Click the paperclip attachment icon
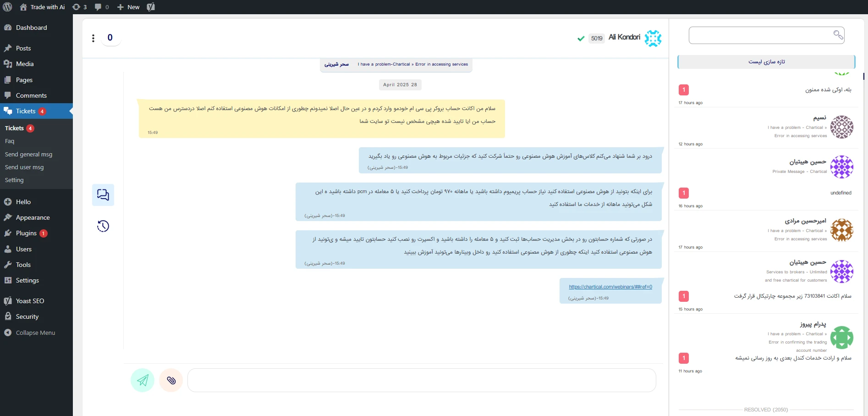This screenshot has width=868, height=416. [x=171, y=380]
